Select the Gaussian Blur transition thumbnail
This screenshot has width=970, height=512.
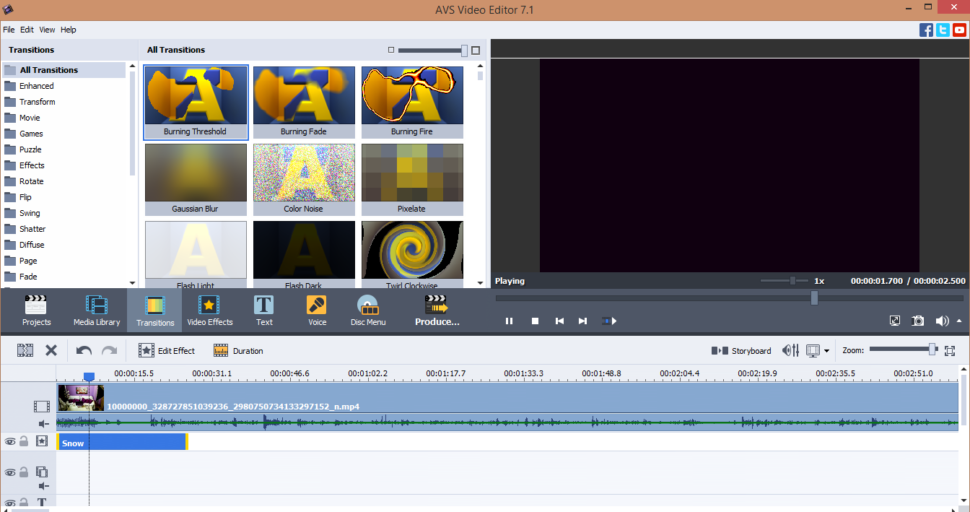(195, 179)
